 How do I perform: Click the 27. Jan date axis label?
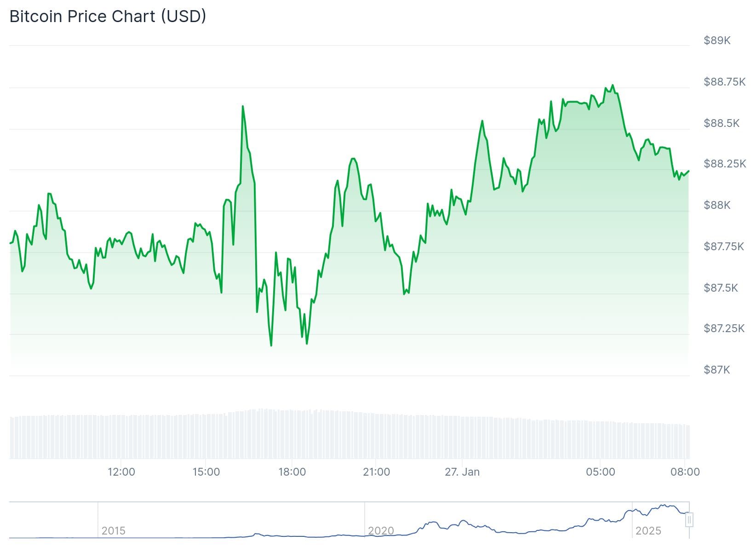pyautogui.click(x=462, y=471)
